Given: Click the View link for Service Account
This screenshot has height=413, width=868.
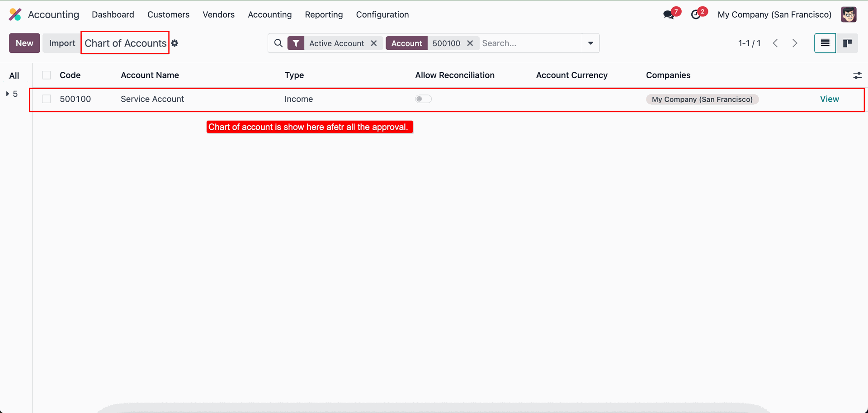Looking at the screenshot, I should pyautogui.click(x=829, y=99).
